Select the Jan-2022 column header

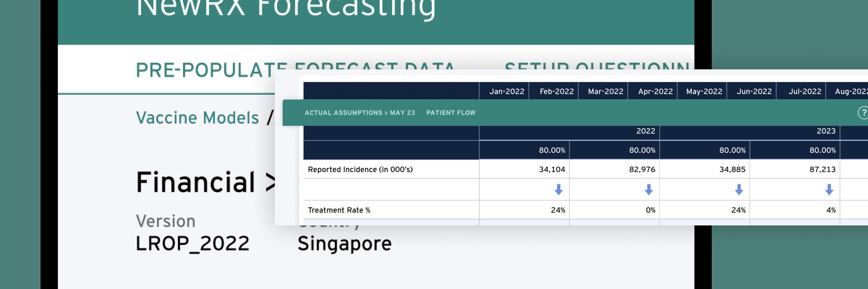[x=504, y=91]
